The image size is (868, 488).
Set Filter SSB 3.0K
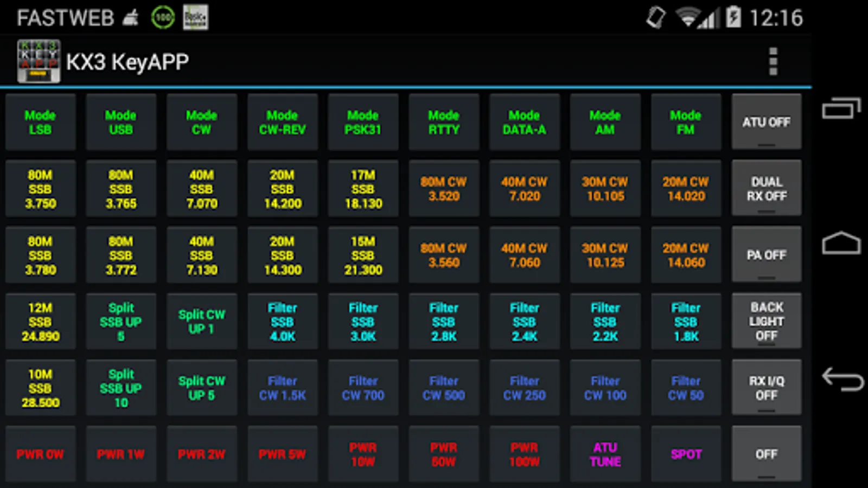(x=363, y=322)
